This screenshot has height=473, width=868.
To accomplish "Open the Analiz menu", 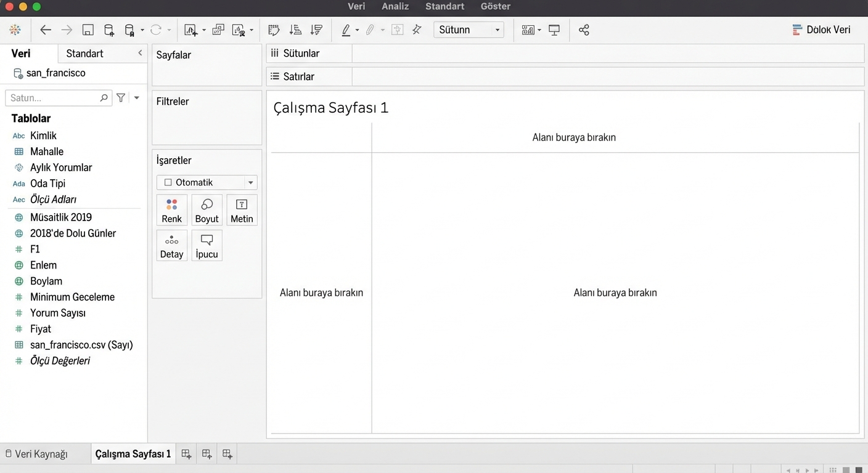I will 395,6.
